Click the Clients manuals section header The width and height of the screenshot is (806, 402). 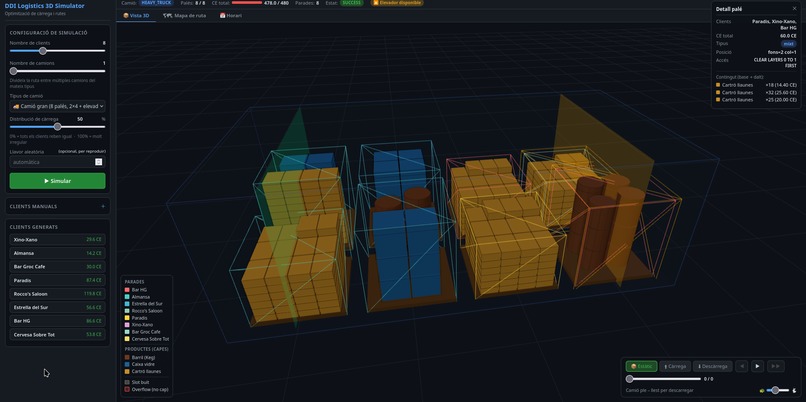tap(57, 206)
